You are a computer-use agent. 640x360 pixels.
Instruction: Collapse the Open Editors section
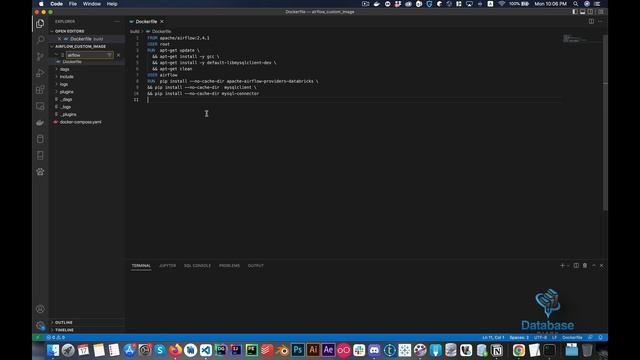point(69,31)
